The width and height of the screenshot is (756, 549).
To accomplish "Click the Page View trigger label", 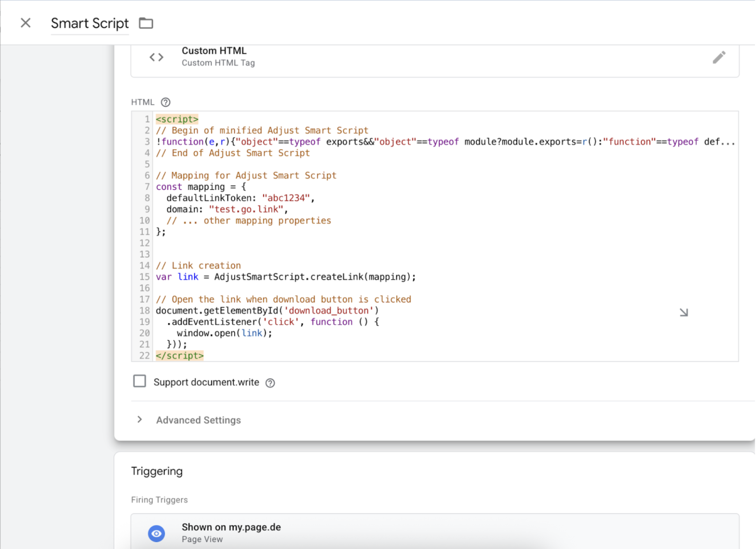I will coord(202,539).
